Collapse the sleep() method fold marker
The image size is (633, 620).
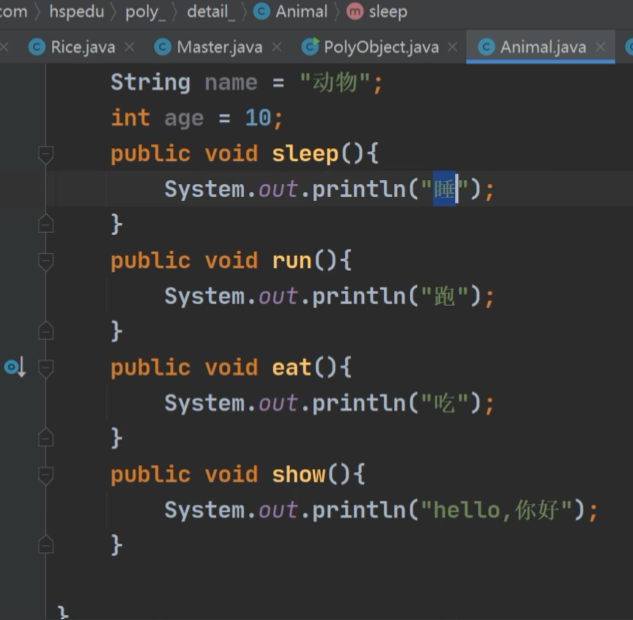point(46,154)
